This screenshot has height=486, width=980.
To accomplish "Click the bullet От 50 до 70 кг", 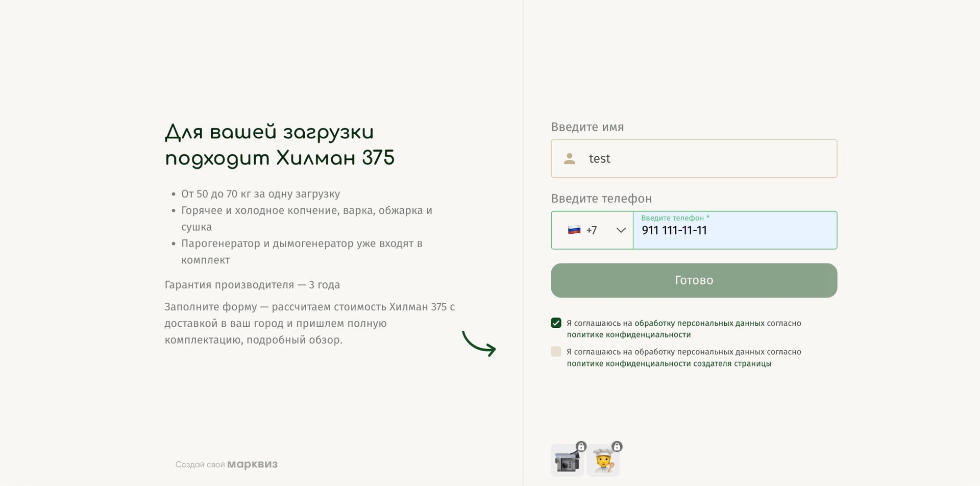I will pyautogui.click(x=260, y=194).
